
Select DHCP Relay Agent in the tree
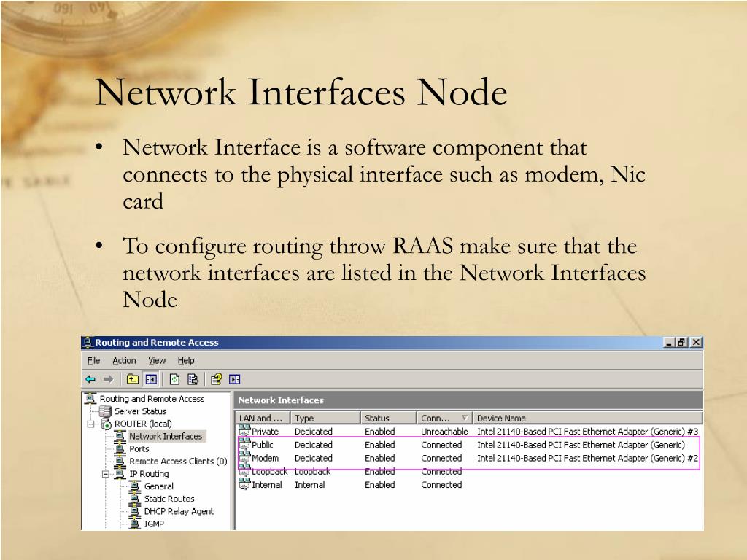[x=179, y=511]
